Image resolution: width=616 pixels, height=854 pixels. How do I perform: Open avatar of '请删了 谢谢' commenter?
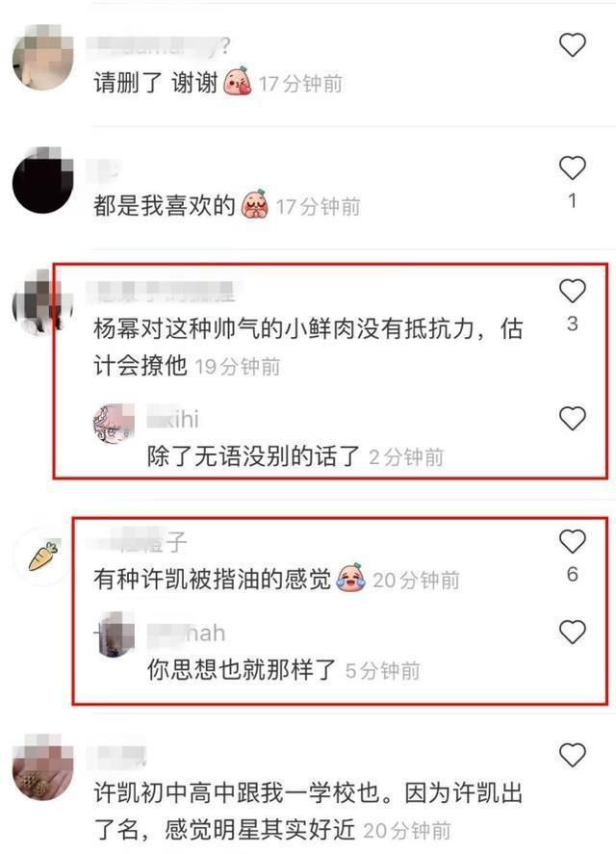pyautogui.click(x=42, y=57)
